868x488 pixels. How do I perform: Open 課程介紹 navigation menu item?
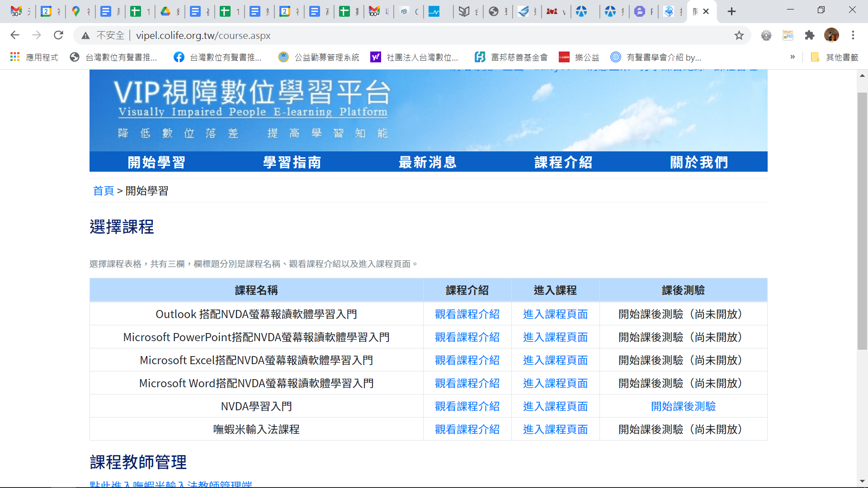(x=563, y=162)
